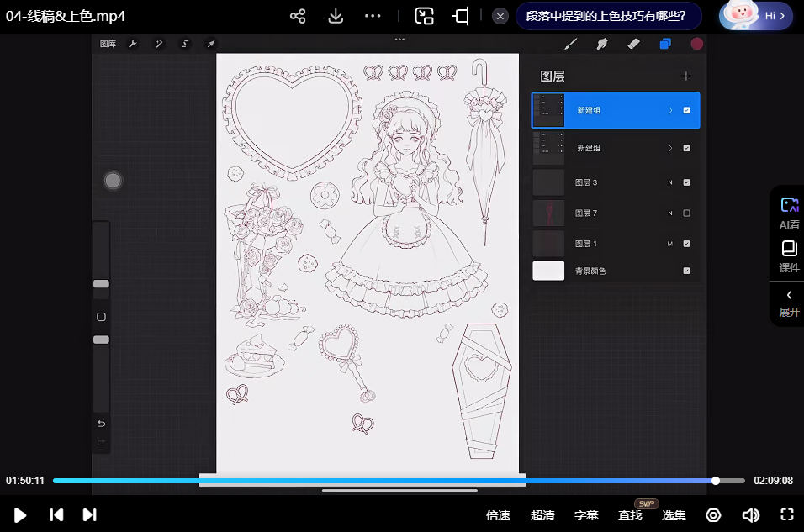Open 课件 courseware panel
The image size is (804, 532).
click(x=789, y=257)
